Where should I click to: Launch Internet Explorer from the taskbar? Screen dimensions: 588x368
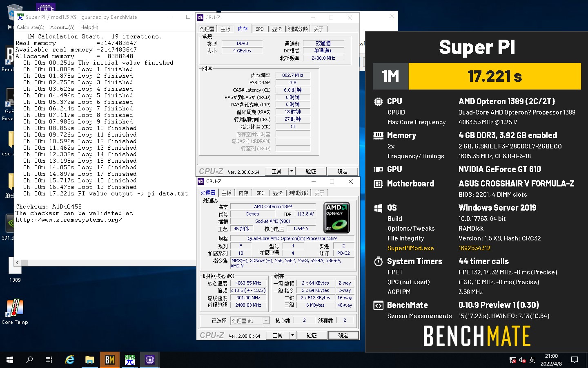click(70, 360)
